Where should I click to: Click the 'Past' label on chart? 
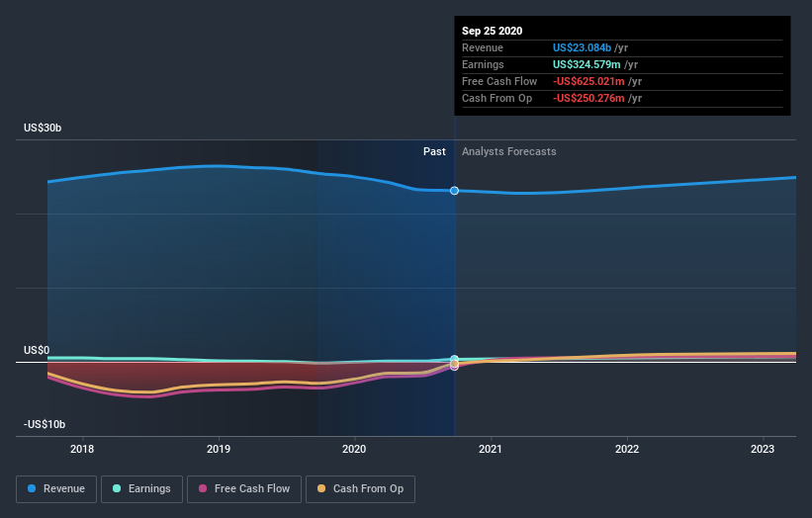(x=434, y=151)
